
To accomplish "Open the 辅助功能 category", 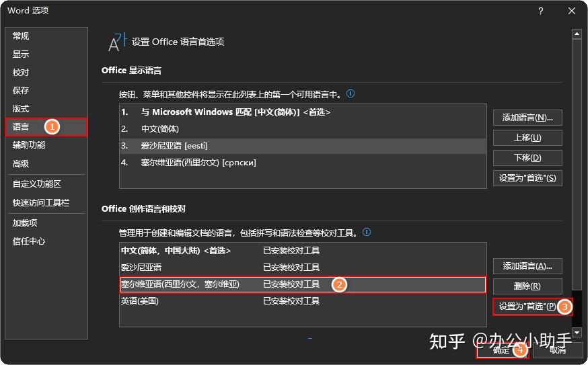I will click(x=46, y=145).
